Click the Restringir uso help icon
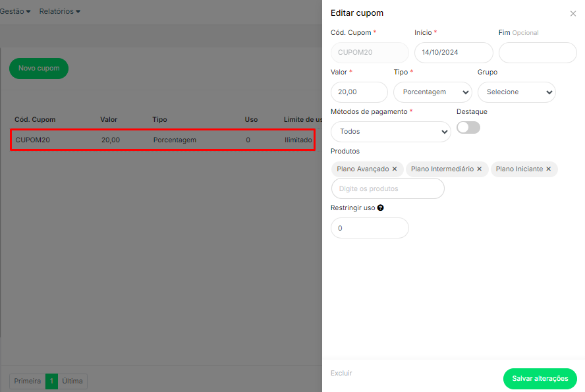This screenshot has height=392, width=585. click(381, 208)
